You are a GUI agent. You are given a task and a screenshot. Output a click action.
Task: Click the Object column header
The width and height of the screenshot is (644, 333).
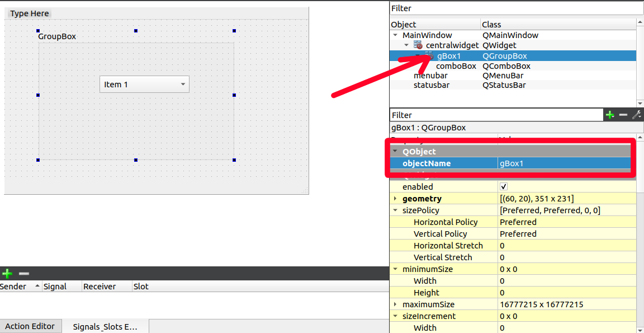[435, 25]
